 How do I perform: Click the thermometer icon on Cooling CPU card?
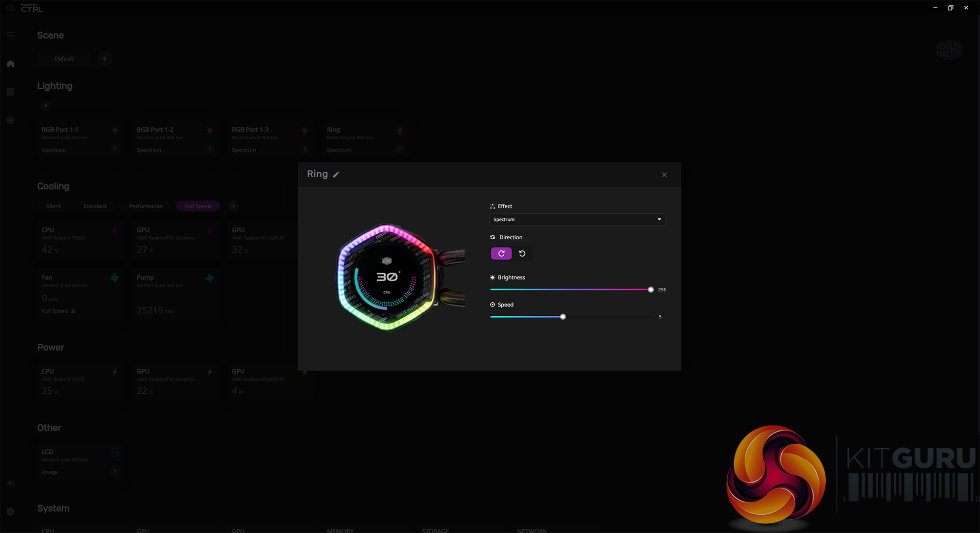[x=115, y=231]
